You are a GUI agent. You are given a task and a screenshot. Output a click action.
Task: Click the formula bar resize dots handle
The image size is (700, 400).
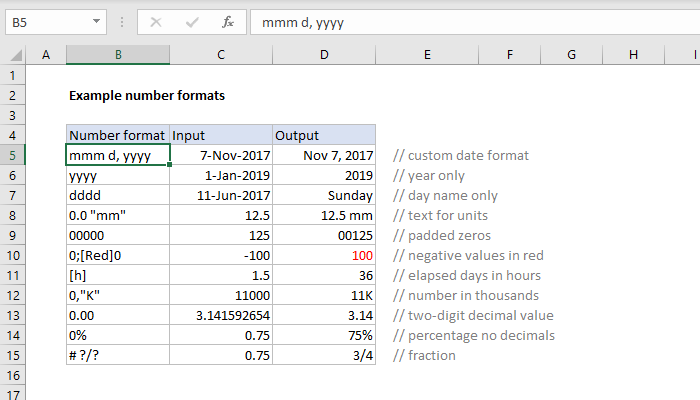click(122, 22)
